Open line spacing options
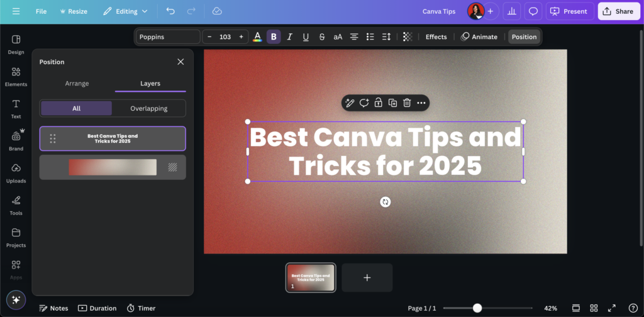This screenshot has width=644, height=317. [x=387, y=37]
